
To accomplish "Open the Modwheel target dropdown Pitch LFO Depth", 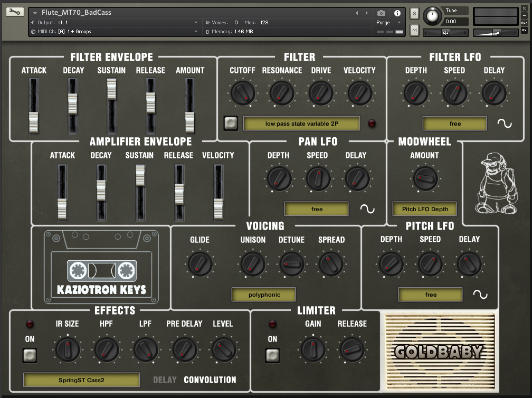I will point(425,209).
